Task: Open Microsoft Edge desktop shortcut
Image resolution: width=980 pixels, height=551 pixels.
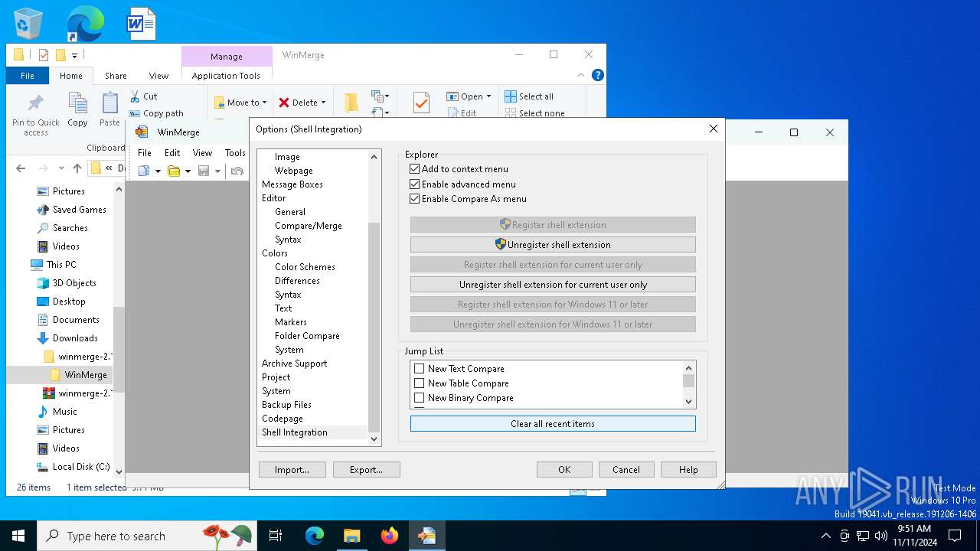Action: tap(85, 24)
